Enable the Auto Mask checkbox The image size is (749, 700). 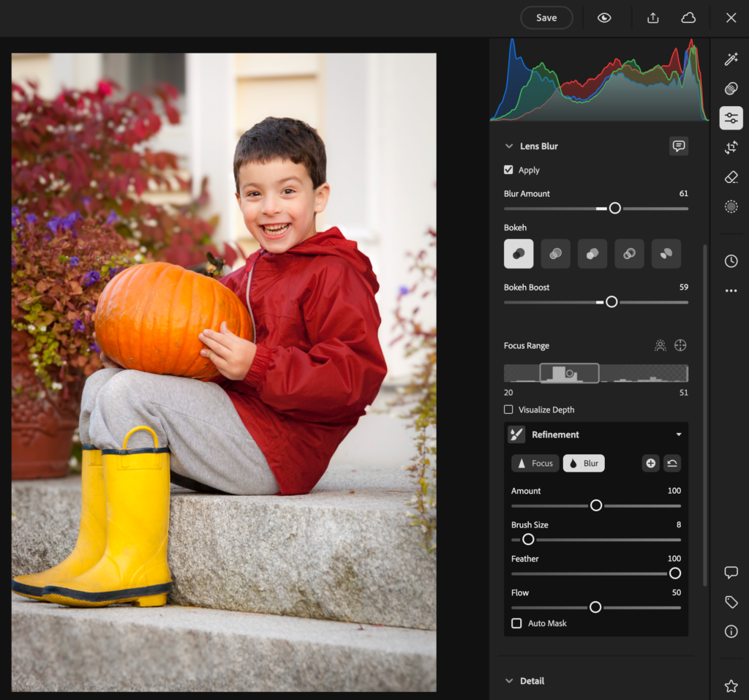(x=516, y=623)
